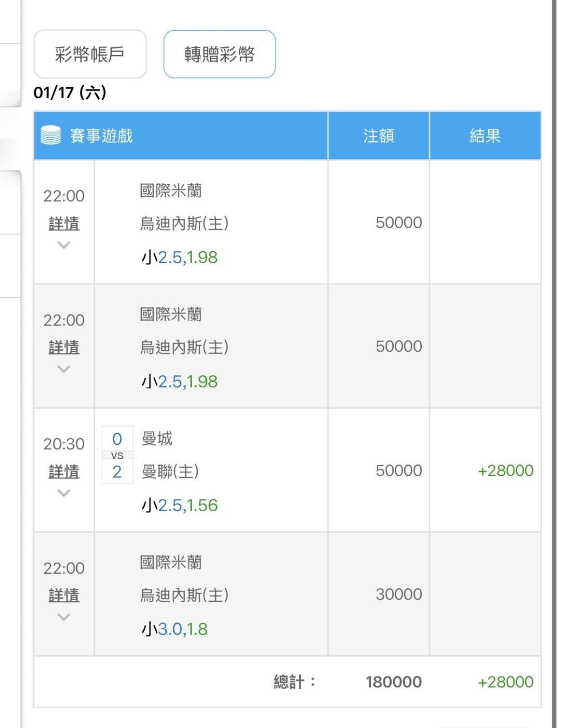Open 詳情 link for last 22:00 match
The height and width of the screenshot is (728, 561).
[64, 595]
